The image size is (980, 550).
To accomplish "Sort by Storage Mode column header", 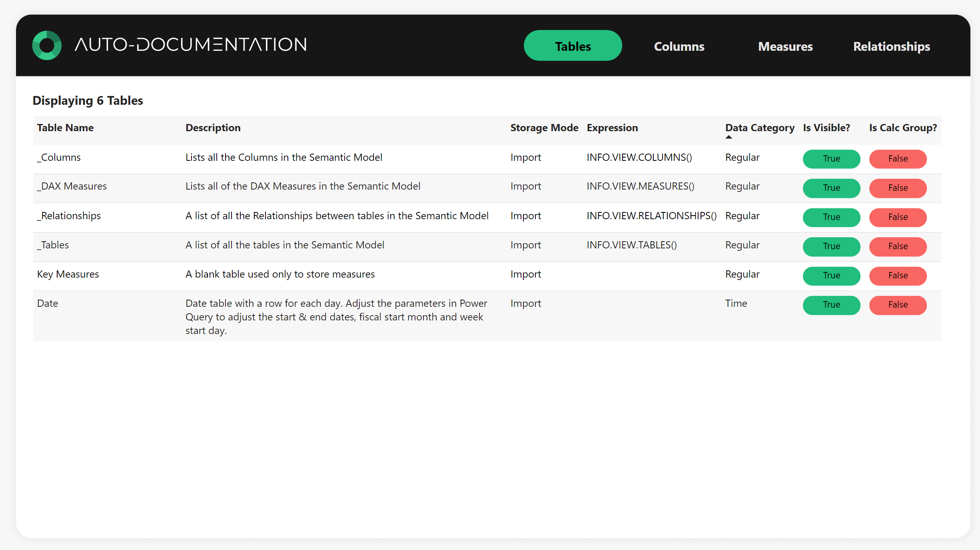I will point(544,128).
